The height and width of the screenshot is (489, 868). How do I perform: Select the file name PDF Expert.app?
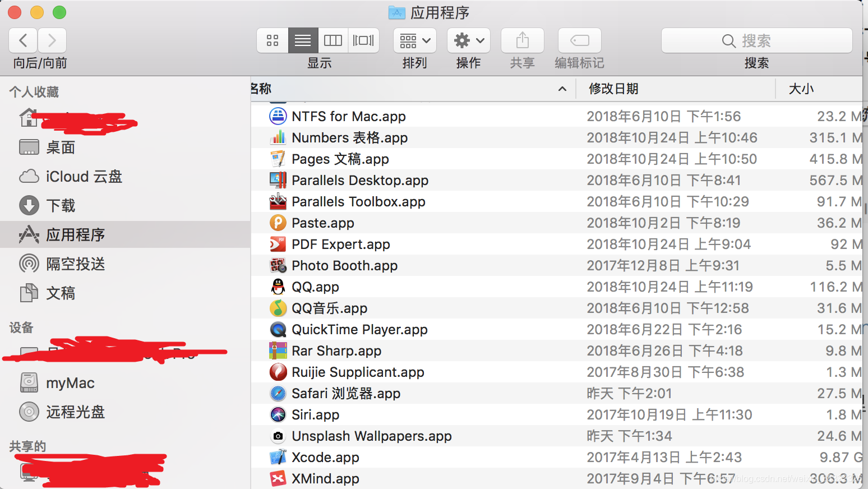click(341, 244)
